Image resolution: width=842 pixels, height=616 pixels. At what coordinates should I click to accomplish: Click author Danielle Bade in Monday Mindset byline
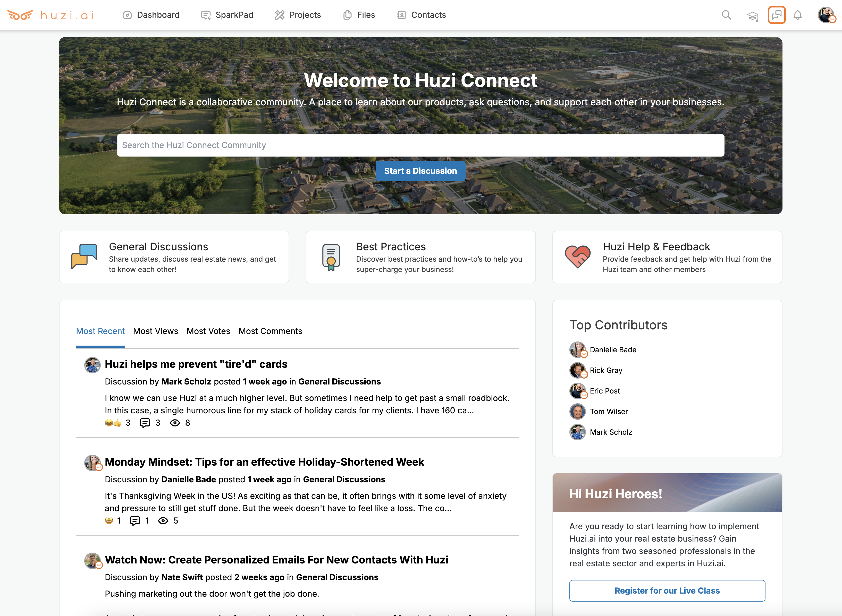point(188,479)
